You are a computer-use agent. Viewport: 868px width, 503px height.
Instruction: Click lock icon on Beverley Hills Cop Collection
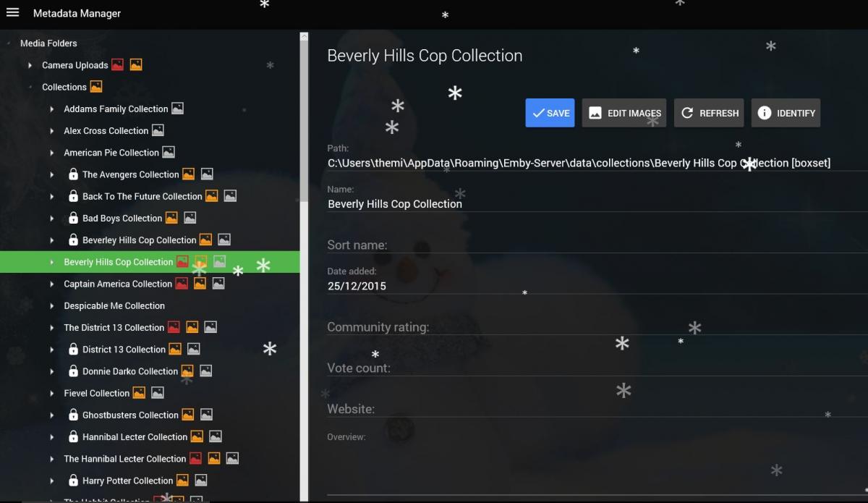click(73, 240)
